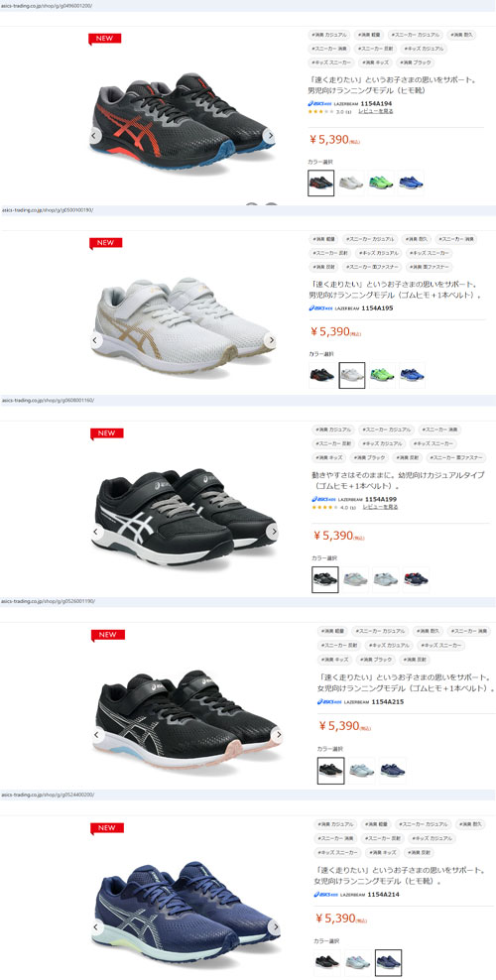The width and height of the screenshot is (496, 980).
Task: Pick navy-red color thumbnail for 1154A199
Action: click(416, 579)
